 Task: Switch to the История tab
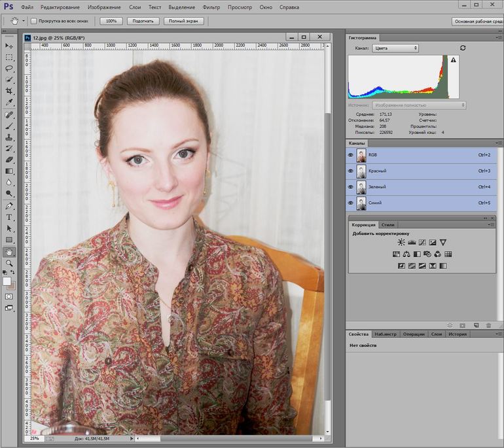pos(458,334)
